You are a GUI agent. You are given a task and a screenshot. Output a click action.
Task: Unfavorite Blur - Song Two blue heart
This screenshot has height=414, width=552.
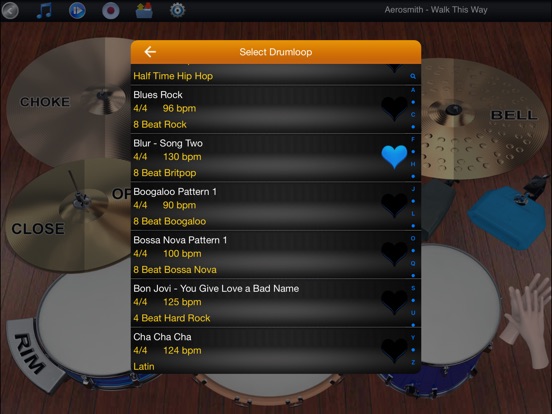click(394, 157)
